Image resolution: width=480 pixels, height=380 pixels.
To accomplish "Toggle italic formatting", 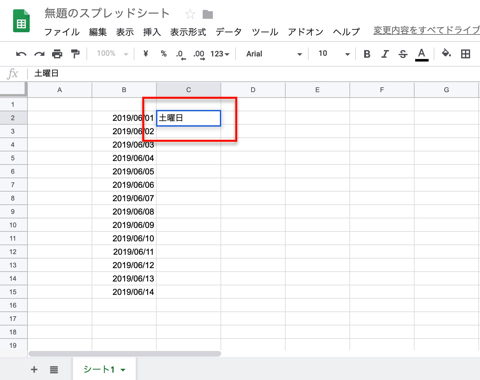I will pyautogui.click(x=385, y=54).
